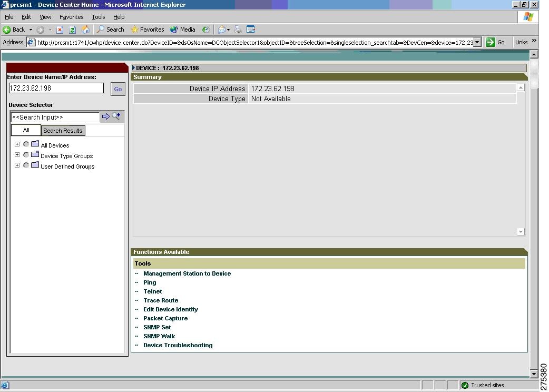Open Management Station to Device tool
Viewport: 549px width, 392px height.
click(x=187, y=273)
